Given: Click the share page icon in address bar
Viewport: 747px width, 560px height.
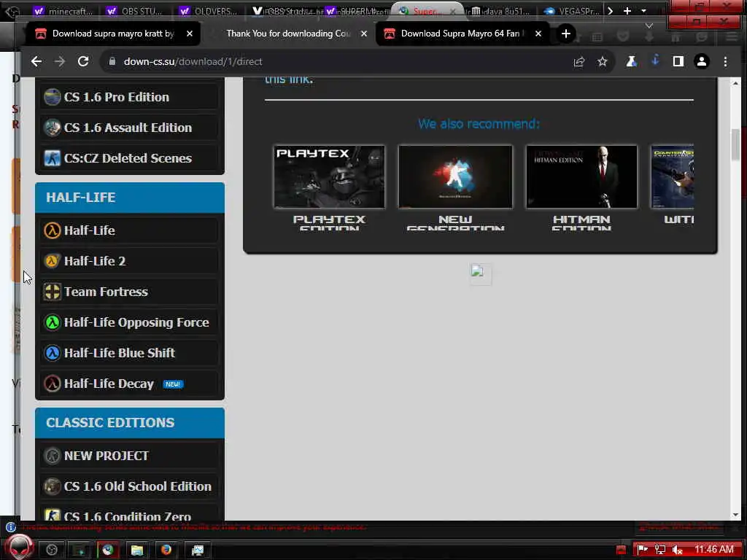Looking at the screenshot, I should [578, 61].
